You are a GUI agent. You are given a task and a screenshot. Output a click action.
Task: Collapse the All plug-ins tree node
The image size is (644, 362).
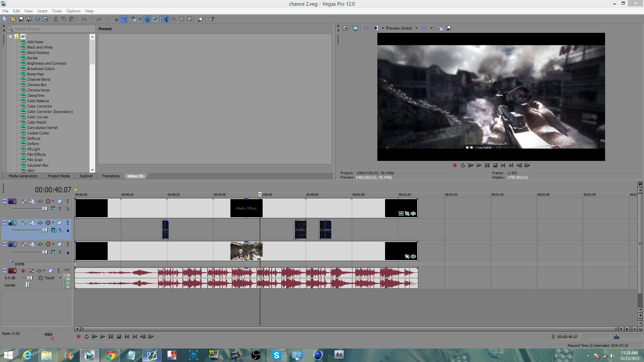tap(11, 37)
